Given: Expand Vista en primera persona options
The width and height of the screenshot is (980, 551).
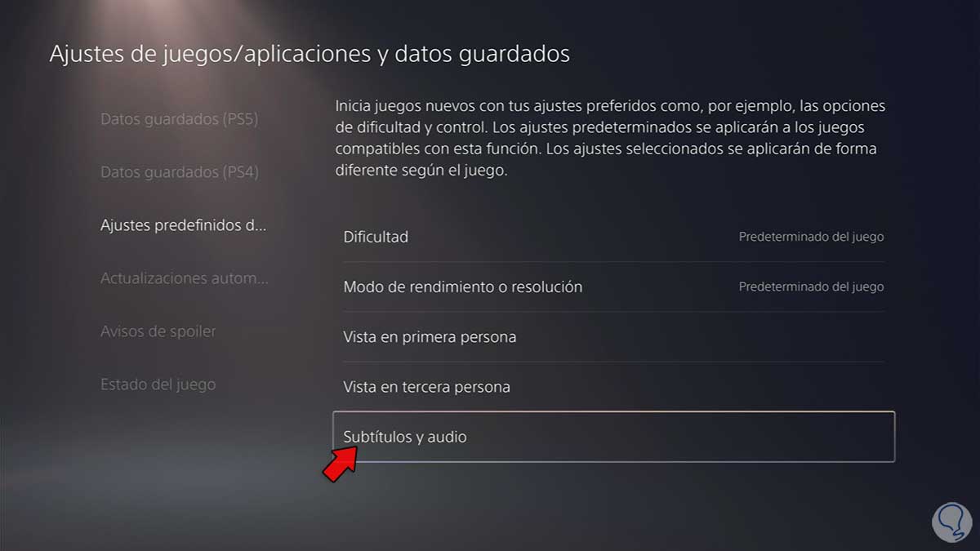Looking at the screenshot, I should coord(613,337).
